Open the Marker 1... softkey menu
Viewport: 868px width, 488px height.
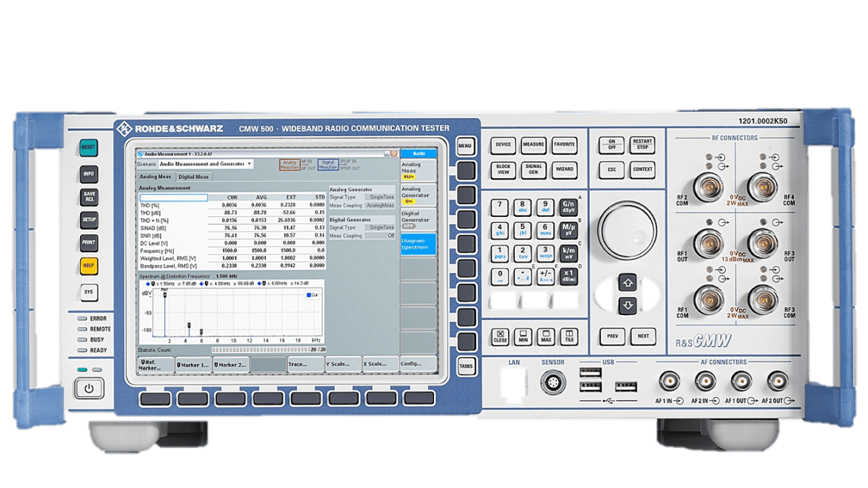pyautogui.click(x=193, y=365)
